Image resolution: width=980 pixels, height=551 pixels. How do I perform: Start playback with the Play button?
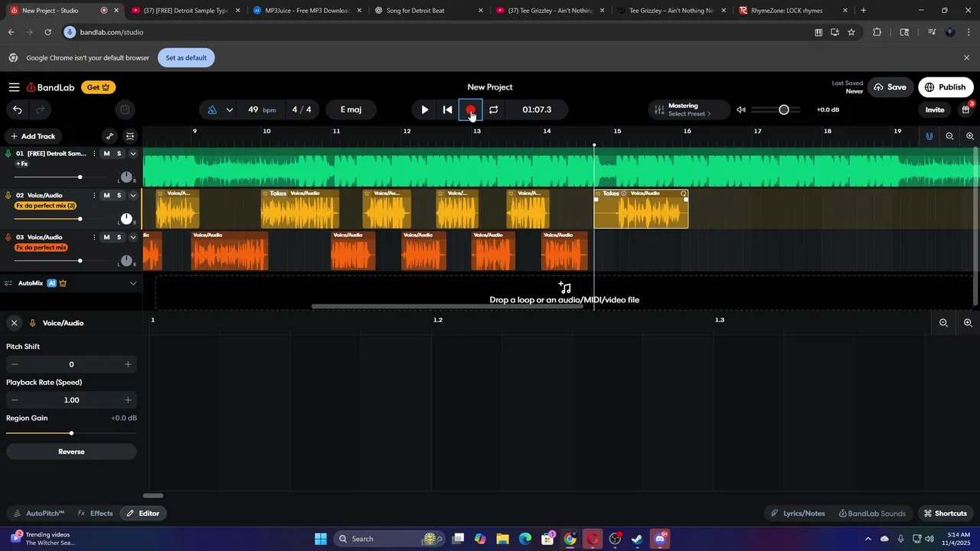pos(425,109)
